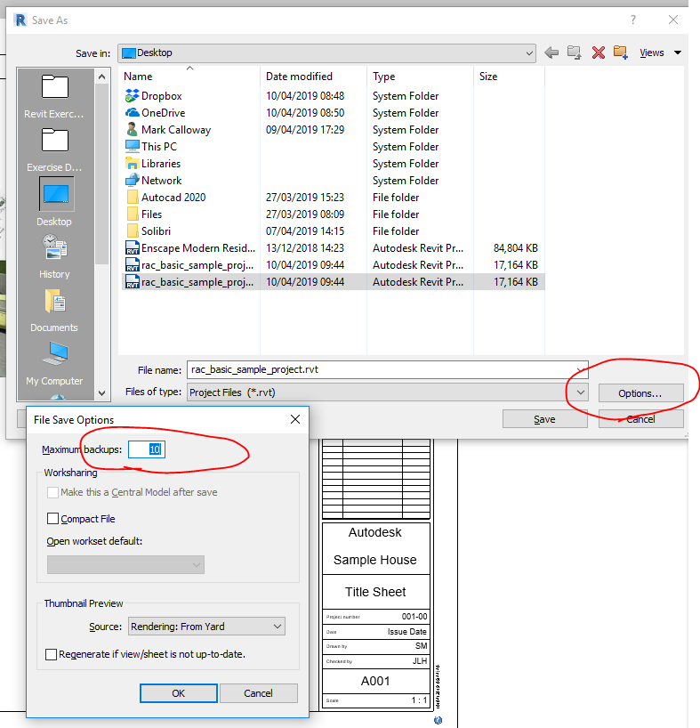
Task: Select the Autocad 2020 folder icon
Action: pyautogui.click(x=133, y=197)
